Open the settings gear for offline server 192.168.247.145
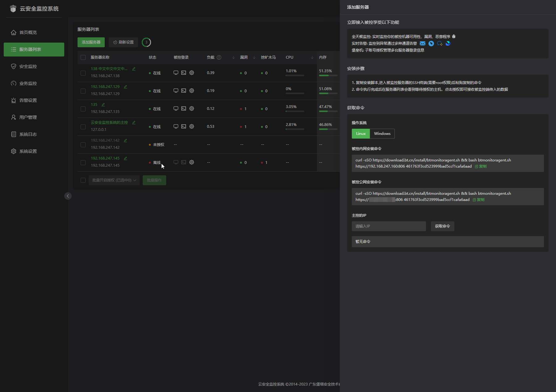This screenshot has width=556, height=392. (x=192, y=162)
